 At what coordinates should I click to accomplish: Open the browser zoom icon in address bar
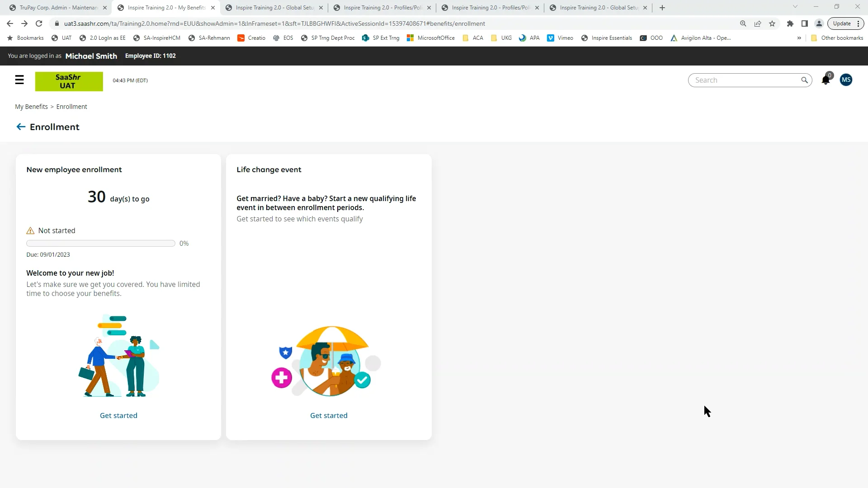click(743, 23)
